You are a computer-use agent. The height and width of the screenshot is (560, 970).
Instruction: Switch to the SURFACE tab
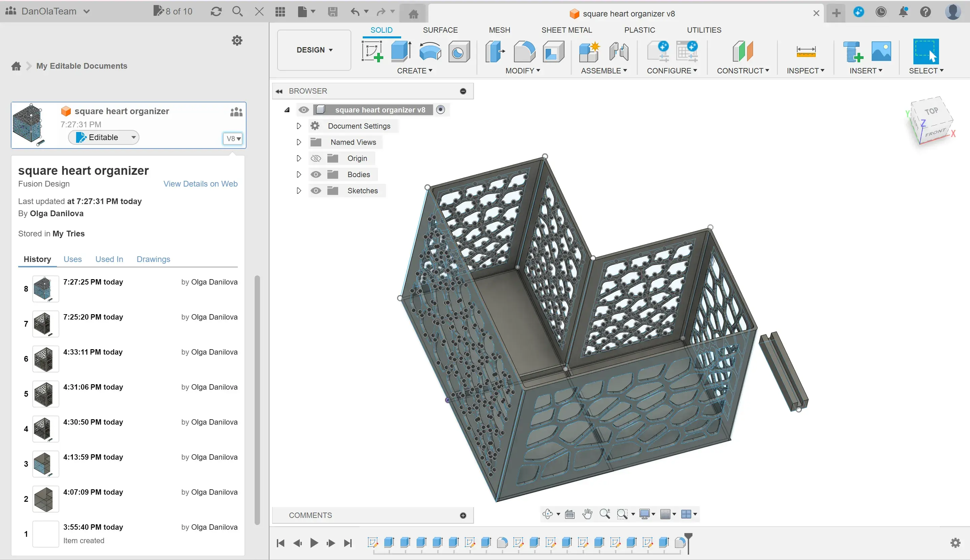[440, 30]
